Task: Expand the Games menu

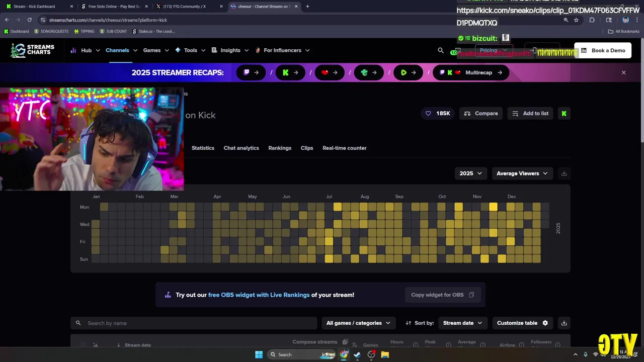Action: coord(156,50)
